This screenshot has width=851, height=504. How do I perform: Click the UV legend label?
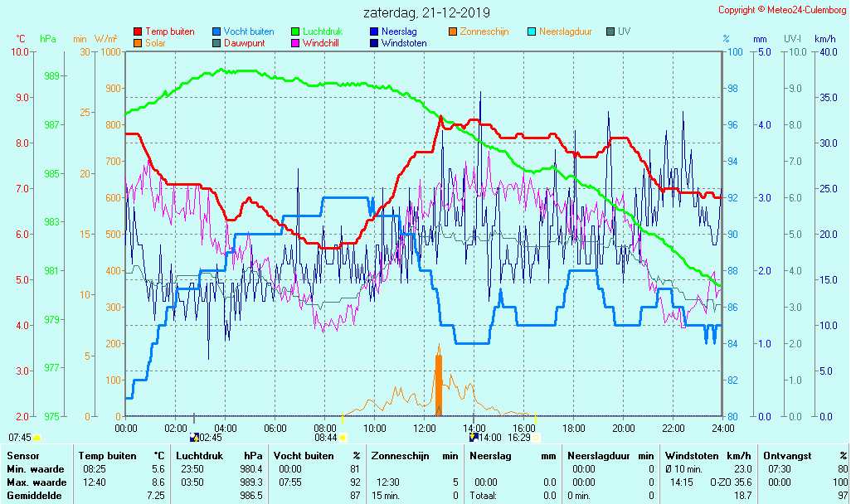[625, 31]
